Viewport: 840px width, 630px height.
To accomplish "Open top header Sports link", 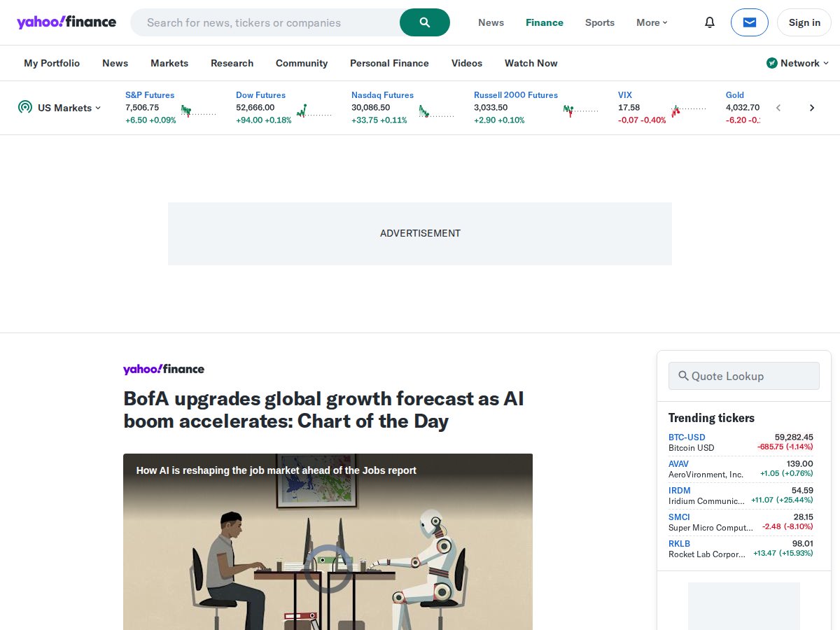I will pyautogui.click(x=600, y=22).
